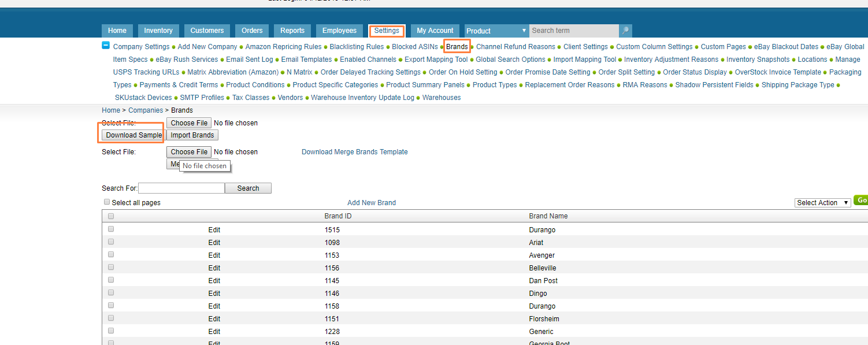Open Channel Refund Reasons link
The width and height of the screenshot is (868, 345).
pos(515,47)
